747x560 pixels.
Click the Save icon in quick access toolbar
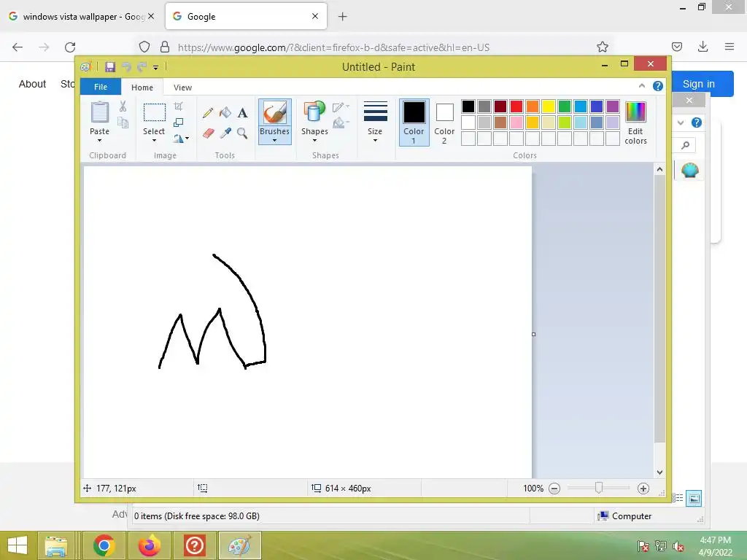click(110, 66)
